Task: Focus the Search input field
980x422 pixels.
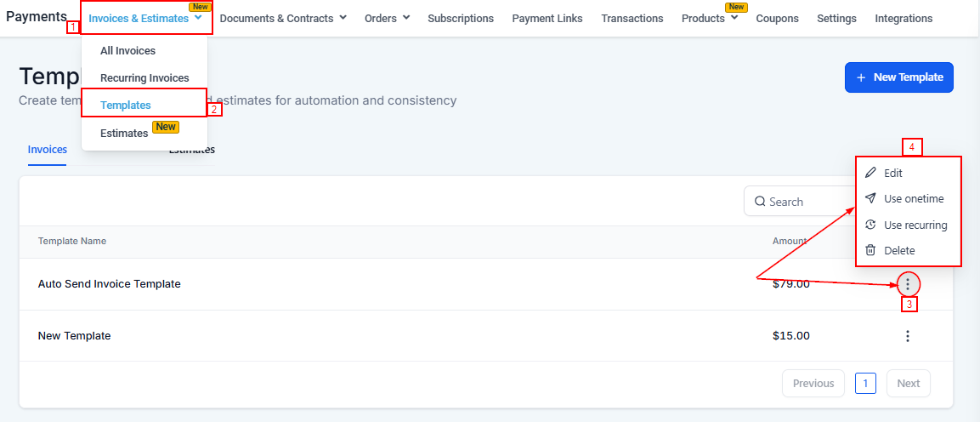Action: 800,202
